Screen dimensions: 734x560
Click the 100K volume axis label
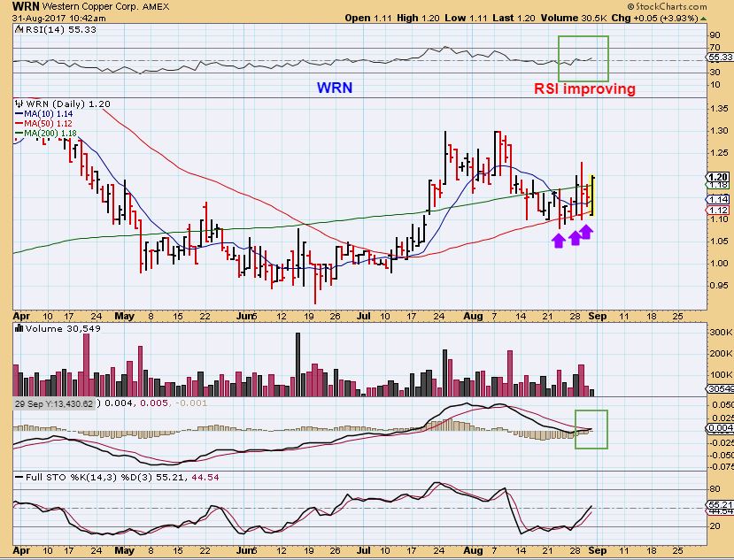(721, 375)
